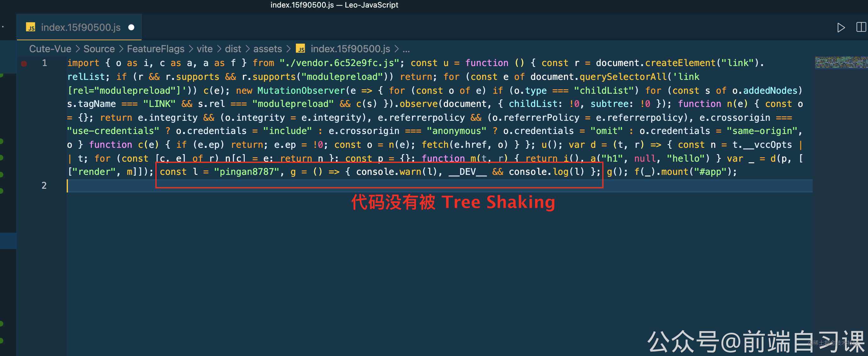Screen dimensions: 868x356
Task: Open the index.15f90500.js breadcrumb file item
Action: click(350, 49)
